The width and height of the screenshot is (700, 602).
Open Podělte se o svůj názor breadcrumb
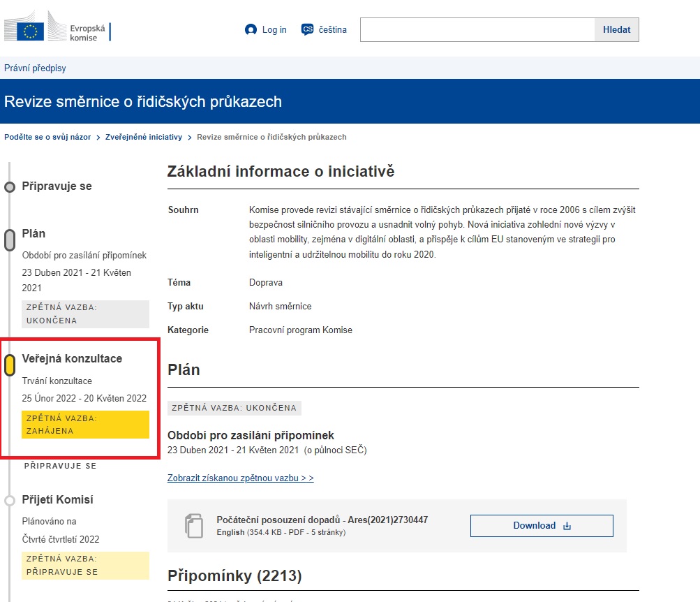click(x=47, y=137)
